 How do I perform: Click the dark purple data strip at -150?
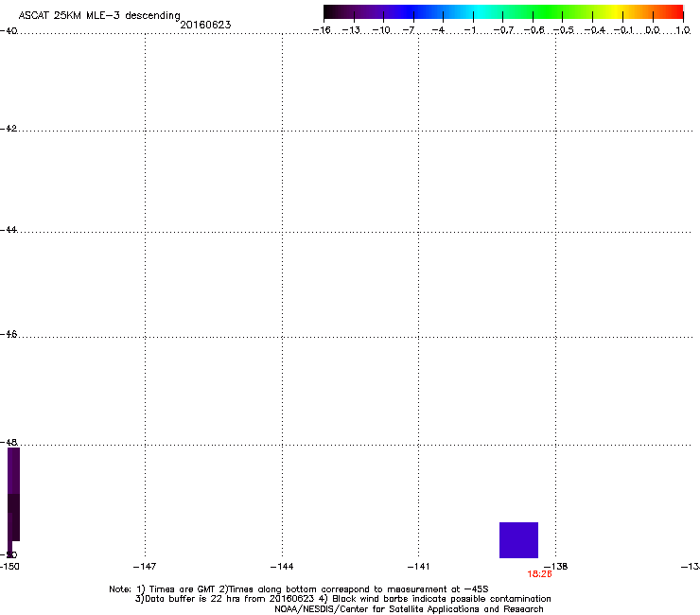(x=13, y=501)
